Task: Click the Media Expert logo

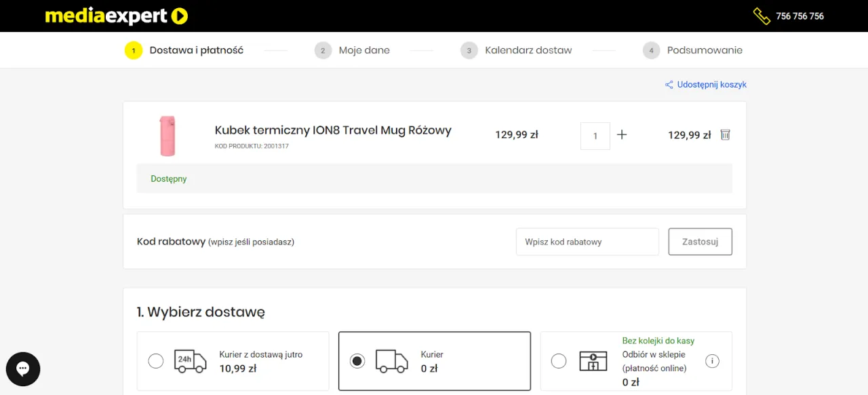Action: click(x=116, y=16)
